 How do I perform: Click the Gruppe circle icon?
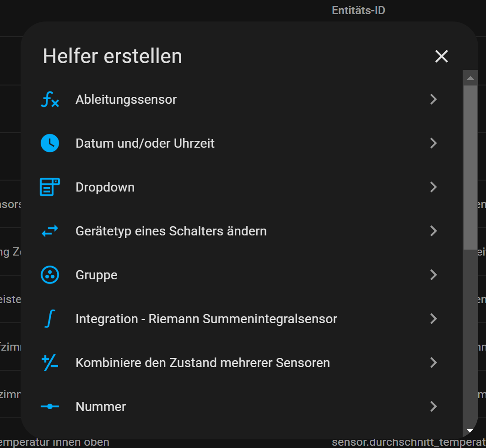[x=50, y=275]
